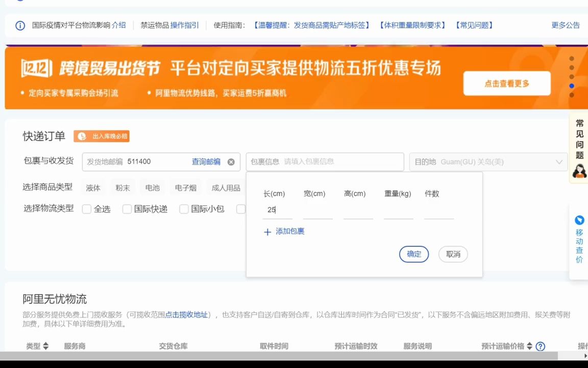
Task: Click the 预计运输时效 column header
Action: 356,346
